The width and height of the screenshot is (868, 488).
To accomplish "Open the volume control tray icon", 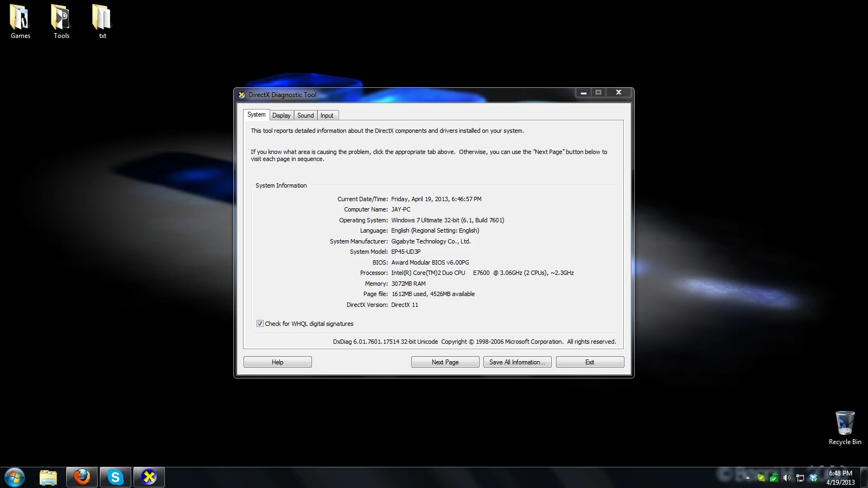I will pos(787,478).
